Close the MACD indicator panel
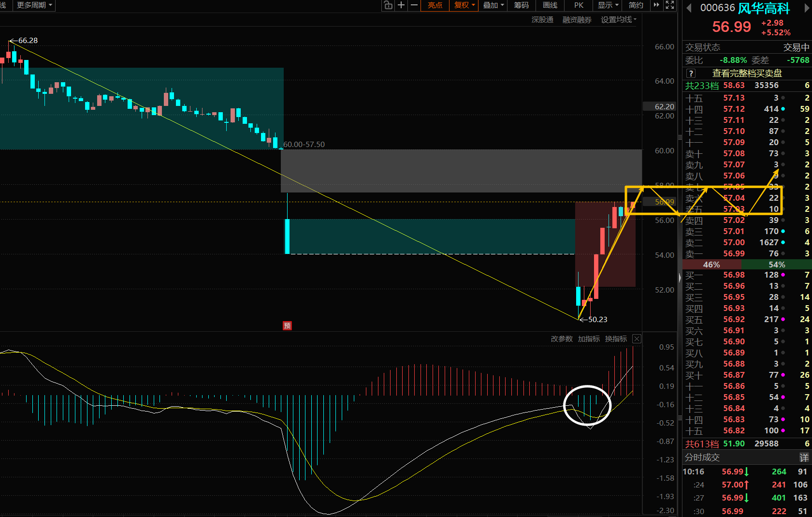 click(x=637, y=339)
